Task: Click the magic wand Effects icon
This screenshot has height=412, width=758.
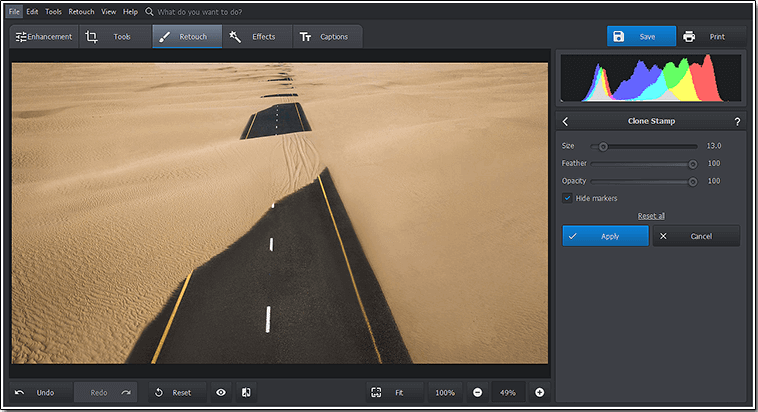Action: coord(235,37)
